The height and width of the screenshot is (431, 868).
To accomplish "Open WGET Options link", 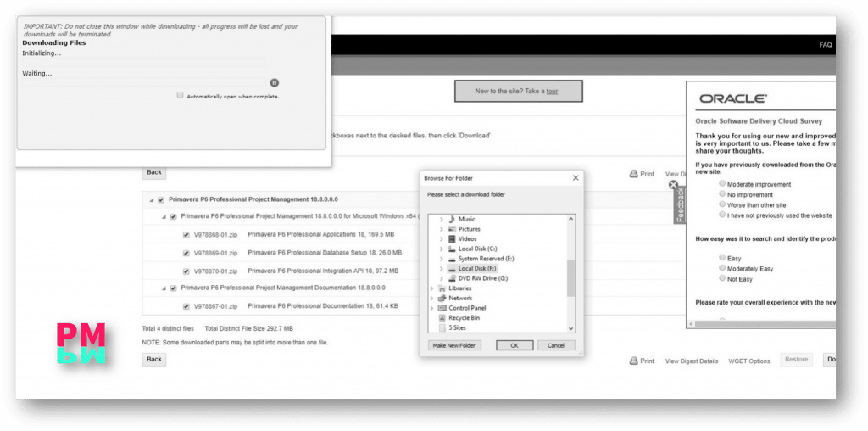I will 749,361.
